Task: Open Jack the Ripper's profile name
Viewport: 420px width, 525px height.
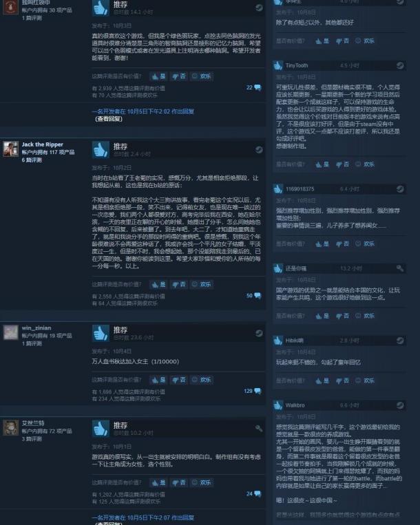Action: click(43, 144)
